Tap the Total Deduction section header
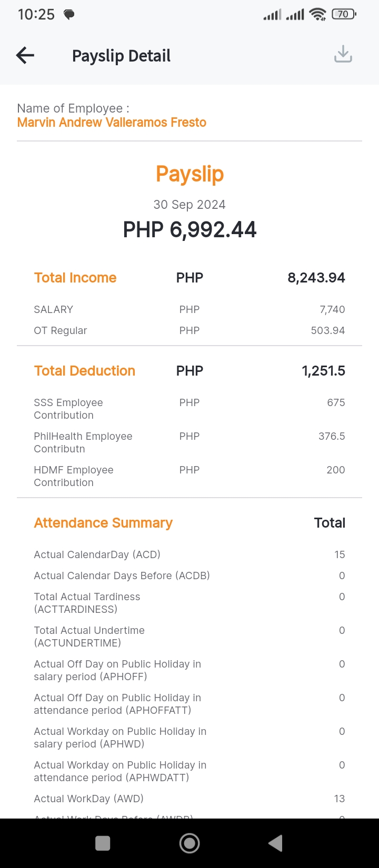The width and height of the screenshot is (379, 868). (x=85, y=371)
